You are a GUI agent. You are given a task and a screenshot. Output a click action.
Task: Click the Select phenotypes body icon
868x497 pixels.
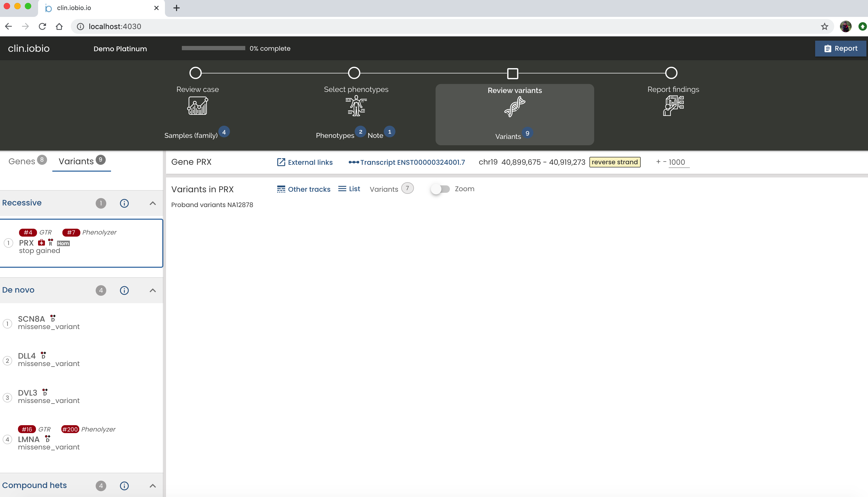click(x=356, y=106)
